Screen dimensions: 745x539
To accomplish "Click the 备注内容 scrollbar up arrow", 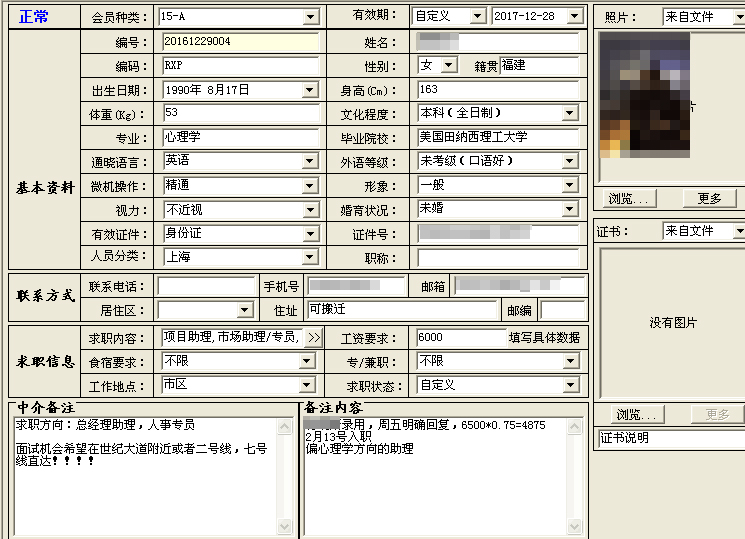I will [574, 426].
